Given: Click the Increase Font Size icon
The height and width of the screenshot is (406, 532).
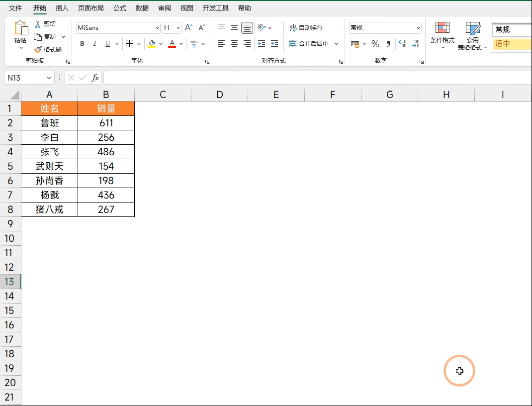Looking at the screenshot, I should pos(188,27).
